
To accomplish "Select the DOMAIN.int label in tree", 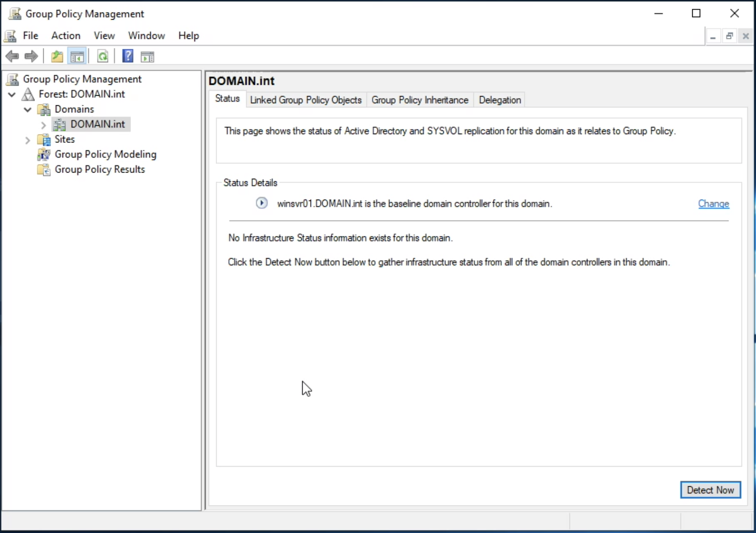I will tap(98, 125).
